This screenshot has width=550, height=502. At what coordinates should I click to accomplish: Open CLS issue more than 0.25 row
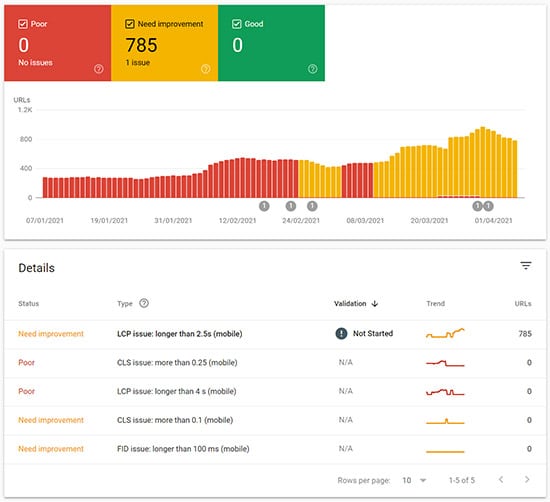click(275, 363)
